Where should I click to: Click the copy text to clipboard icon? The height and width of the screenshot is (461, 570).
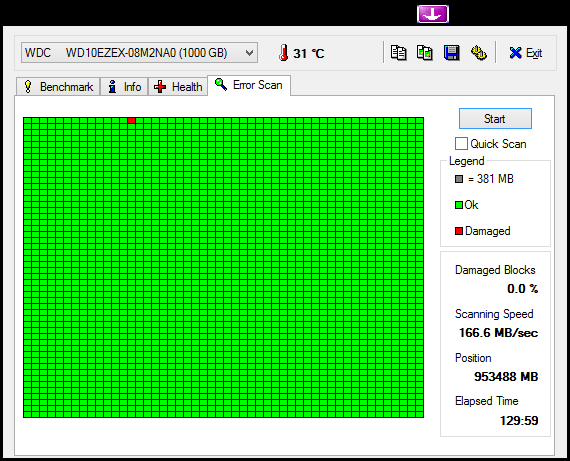coord(398,53)
